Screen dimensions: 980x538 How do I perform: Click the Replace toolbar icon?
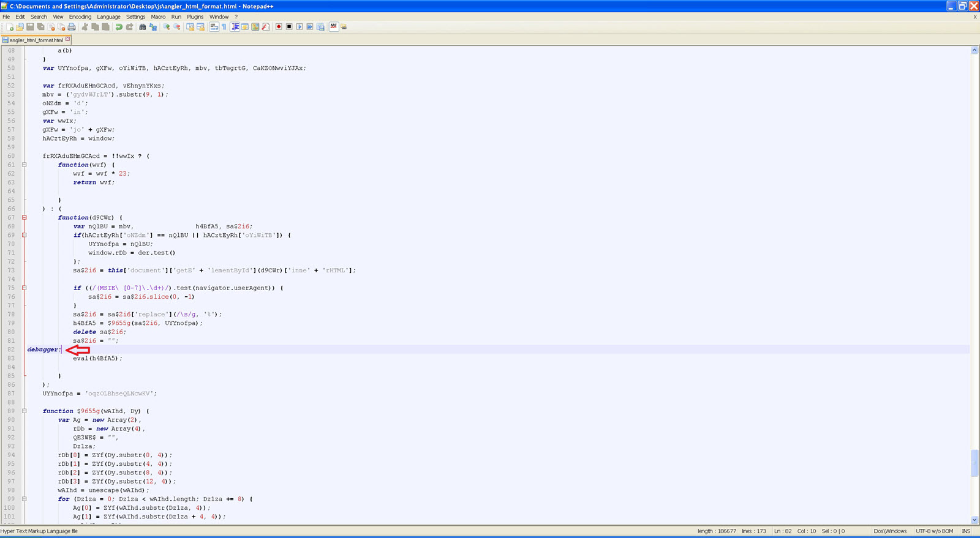(x=153, y=27)
